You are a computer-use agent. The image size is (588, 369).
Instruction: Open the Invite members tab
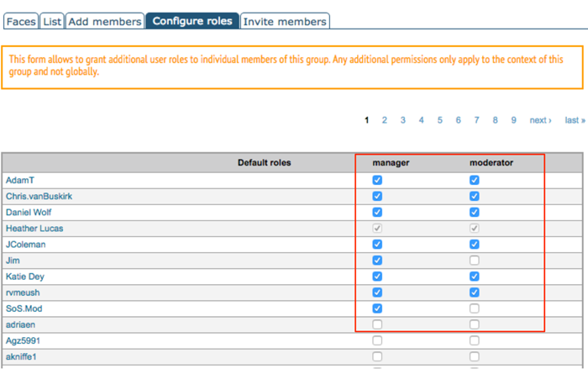tap(284, 21)
